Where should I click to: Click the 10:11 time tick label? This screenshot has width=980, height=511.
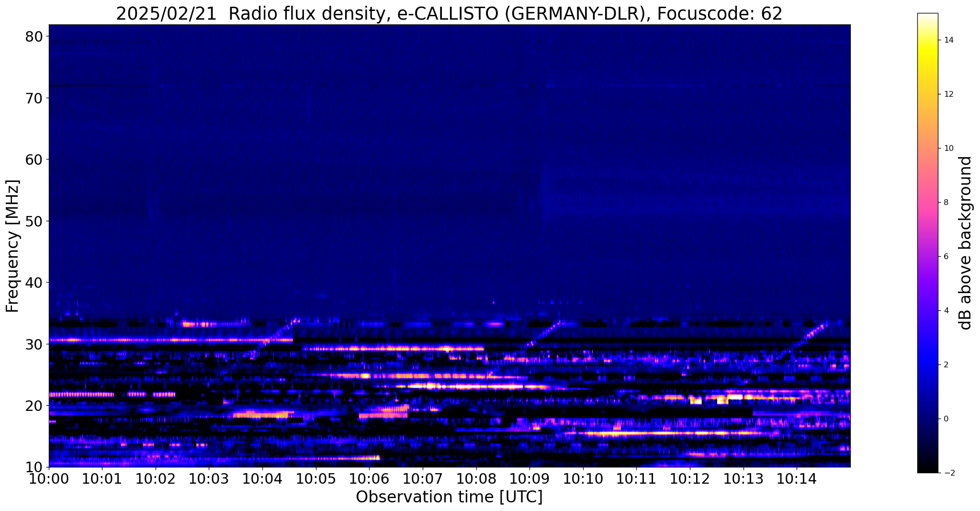click(x=636, y=479)
